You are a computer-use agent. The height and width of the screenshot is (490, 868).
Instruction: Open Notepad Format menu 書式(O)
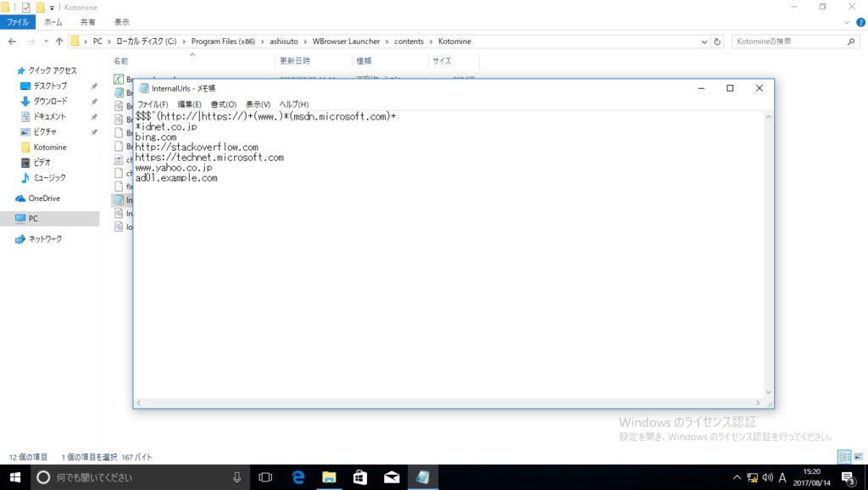[x=224, y=104]
